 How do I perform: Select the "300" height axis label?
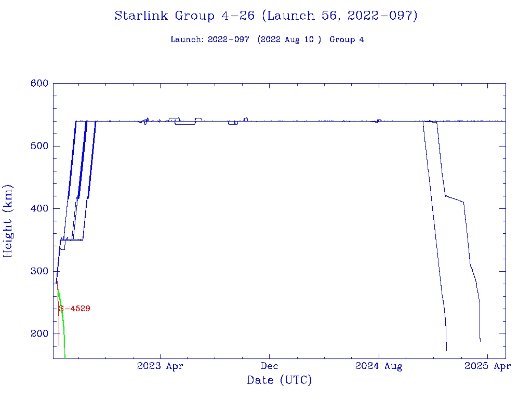pos(39,271)
